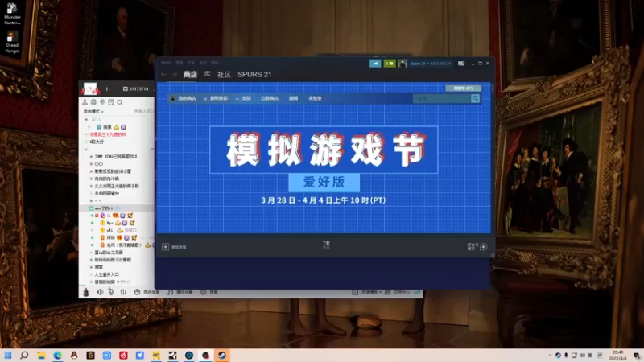Viewport: 644px width, 362px height.
Task: Click the chat app channel avatar logo
Action: 90,88
